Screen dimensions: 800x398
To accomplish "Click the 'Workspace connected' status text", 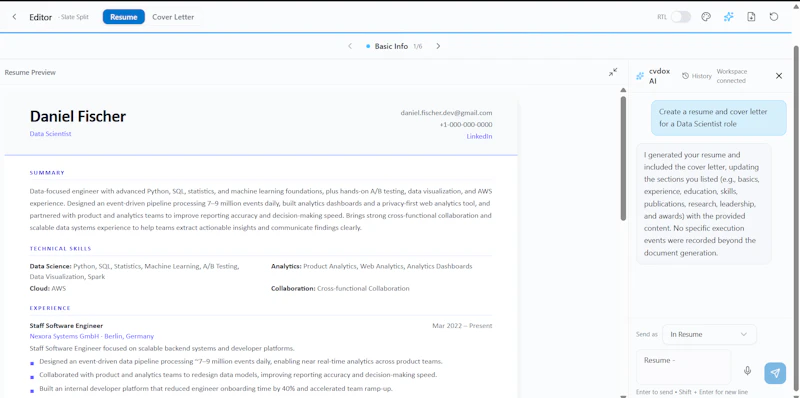I will [x=731, y=76].
